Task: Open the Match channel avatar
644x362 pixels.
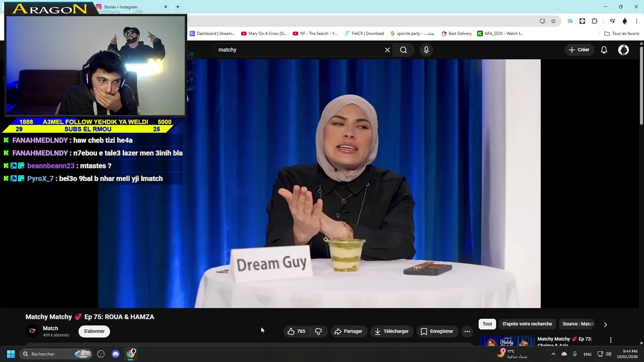Action: pos(32,331)
